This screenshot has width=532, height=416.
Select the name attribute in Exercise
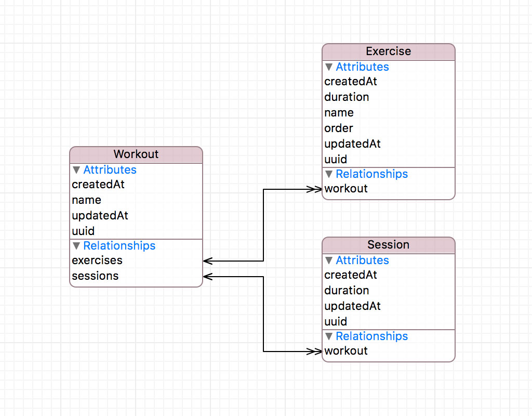tap(339, 112)
